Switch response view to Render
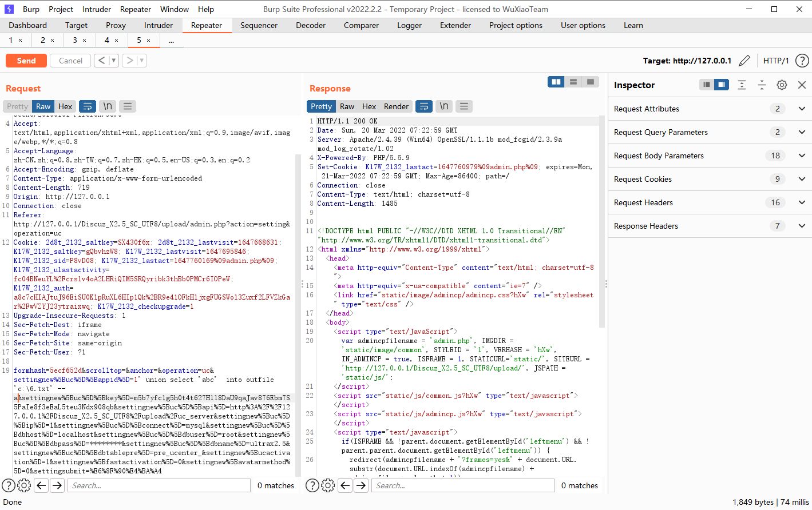 pyautogui.click(x=396, y=106)
